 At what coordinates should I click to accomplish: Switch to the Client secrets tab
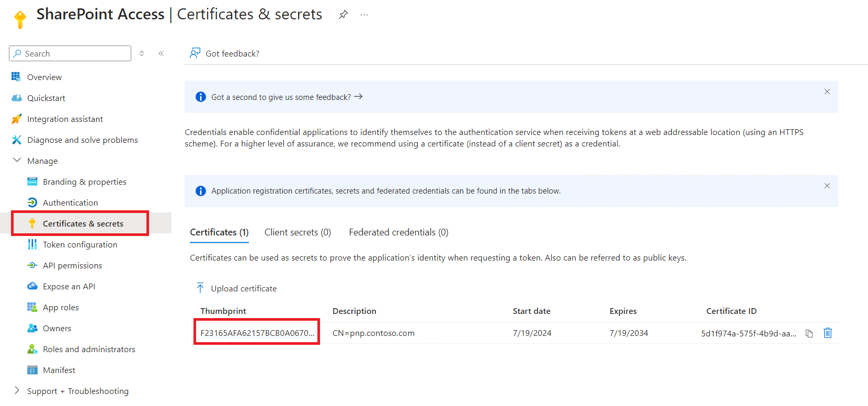click(298, 232)
